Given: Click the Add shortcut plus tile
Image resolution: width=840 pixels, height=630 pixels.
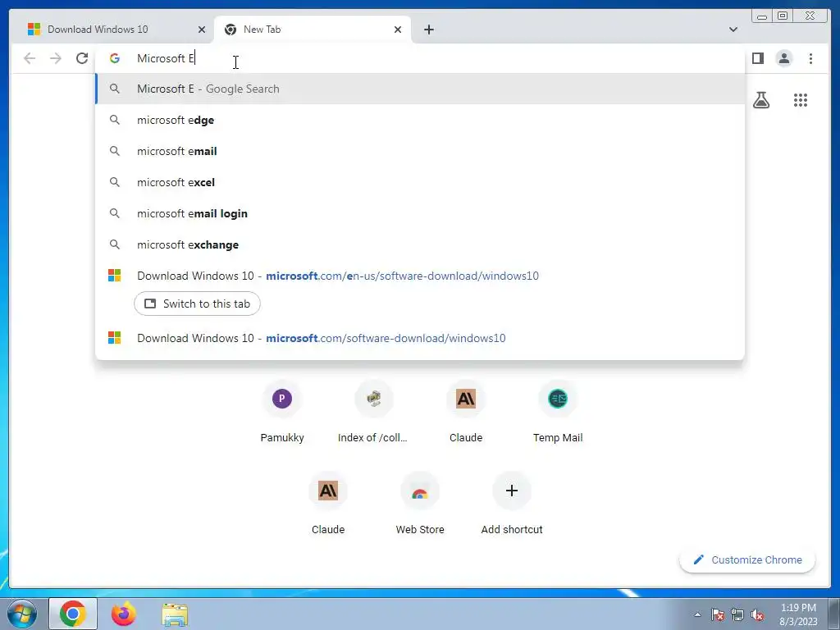Looking at the screenshot, I should (512, 504).
